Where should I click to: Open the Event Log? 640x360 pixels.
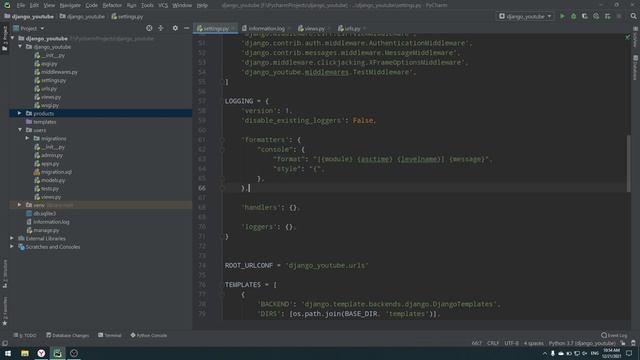pyautogui.click(x=614, y=335)
